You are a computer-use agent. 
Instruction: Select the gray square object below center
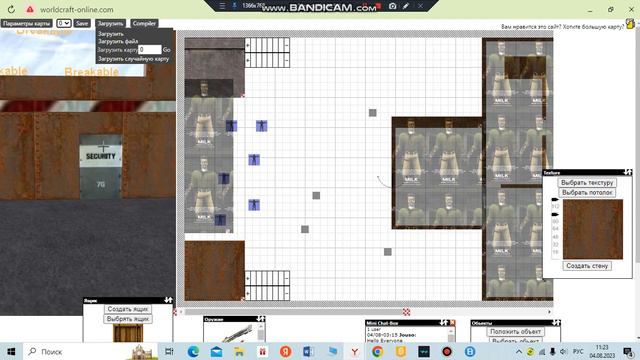pos(305,229)
